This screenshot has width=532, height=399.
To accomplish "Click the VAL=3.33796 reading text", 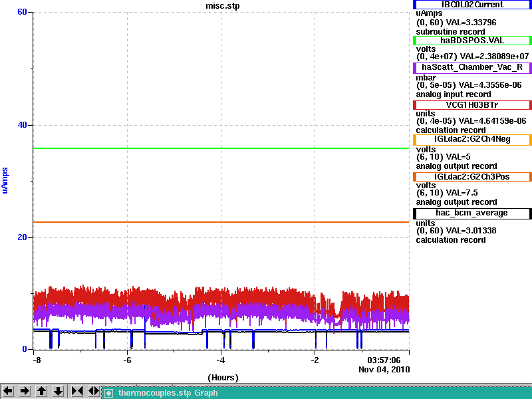I will coord(471,23).
